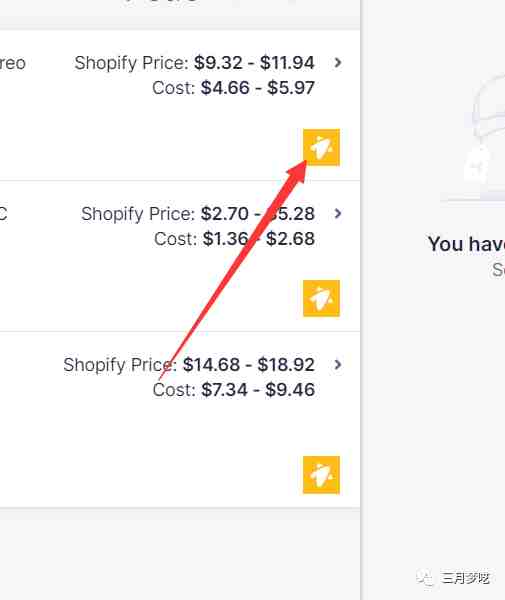The width and height of the screenshot is (505, 600).
Task: Select the Shopify Price $2.70 - $5.28 text
Action: coord(198,214)
